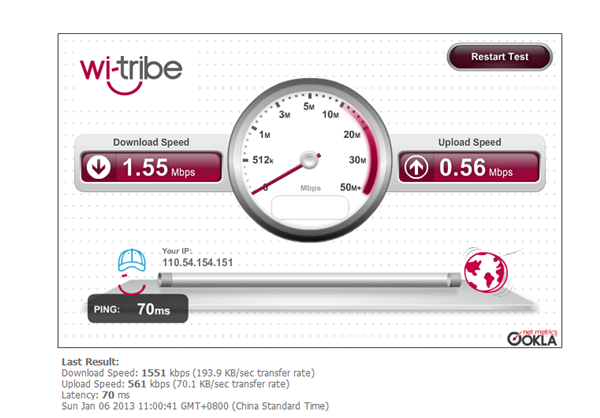Click the upload arrow icon
Image resolution: width=600 pixels, height=418 pixels.
(416, 167)
